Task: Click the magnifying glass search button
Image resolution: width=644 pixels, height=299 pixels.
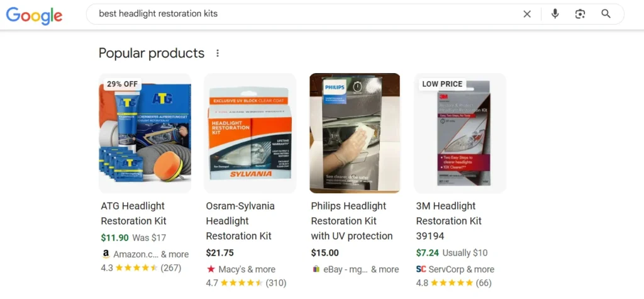Action: [606, 14]
